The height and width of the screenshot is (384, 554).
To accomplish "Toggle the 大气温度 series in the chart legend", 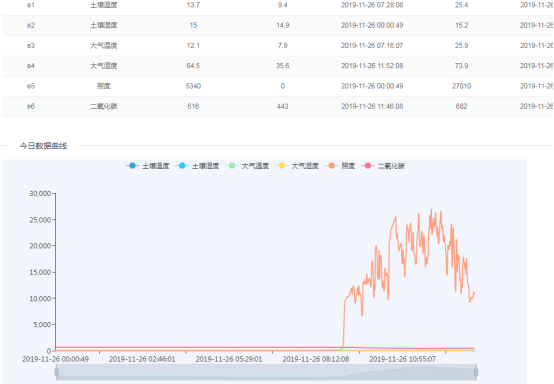I will point(247,166).
